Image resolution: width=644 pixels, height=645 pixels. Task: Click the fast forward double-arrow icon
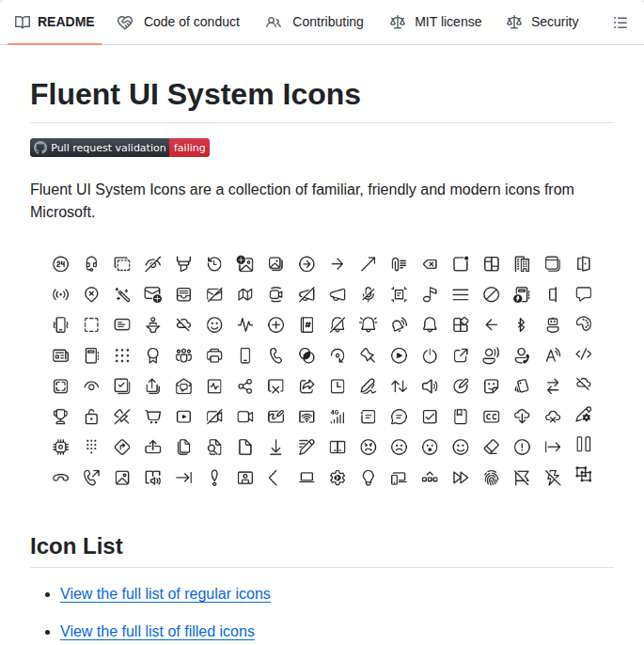461,478
